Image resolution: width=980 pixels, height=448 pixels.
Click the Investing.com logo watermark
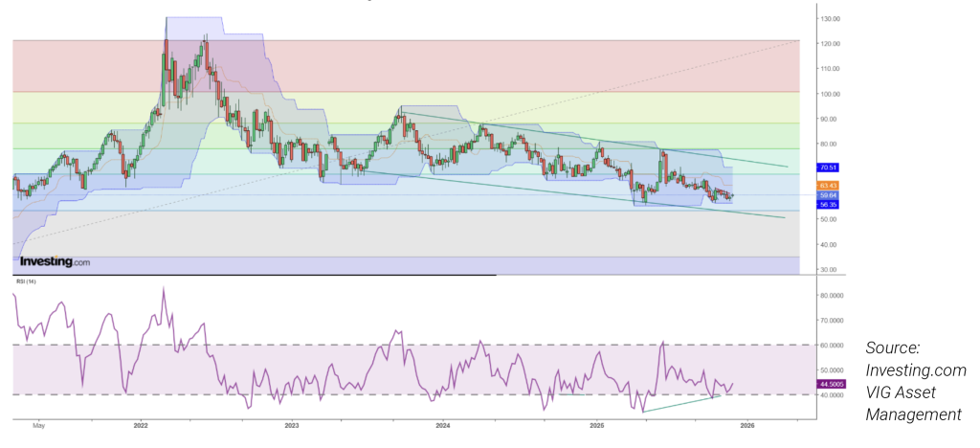55,260
